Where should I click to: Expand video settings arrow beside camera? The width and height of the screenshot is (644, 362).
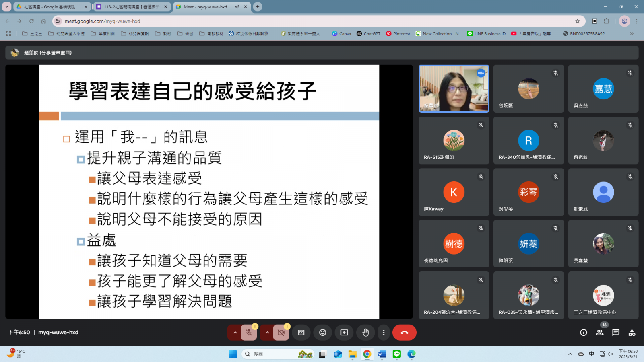pyautogui.click(x=267, y=333)
